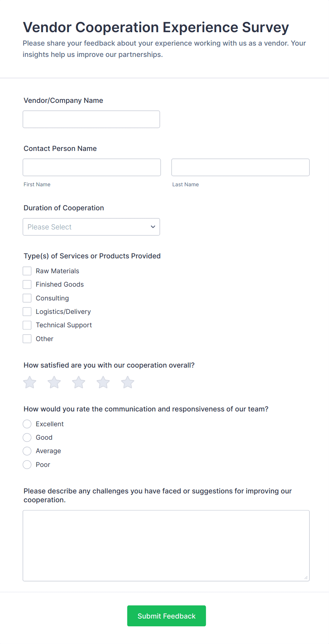Screen dimensions: 329x644
Task: Pick the Poor communication rating
Action: point(27,465)
